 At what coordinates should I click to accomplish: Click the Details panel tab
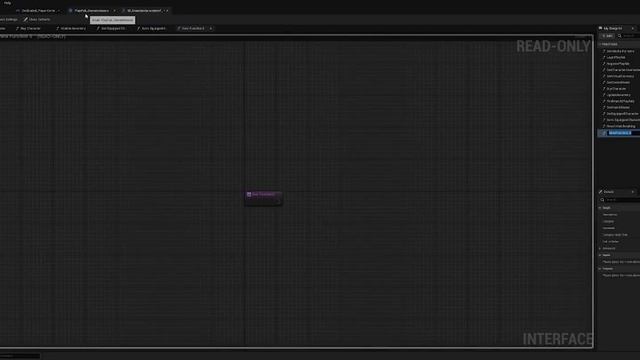[x=608, y=192]
